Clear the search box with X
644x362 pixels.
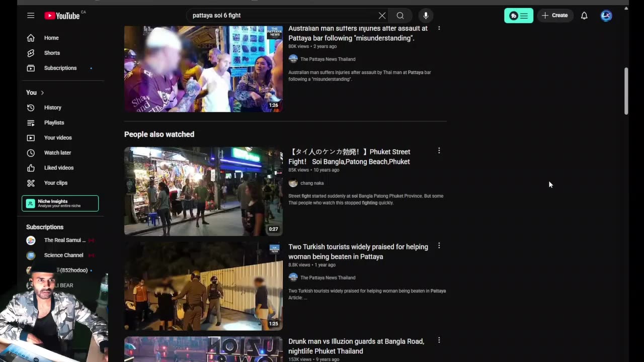[382, 16]
